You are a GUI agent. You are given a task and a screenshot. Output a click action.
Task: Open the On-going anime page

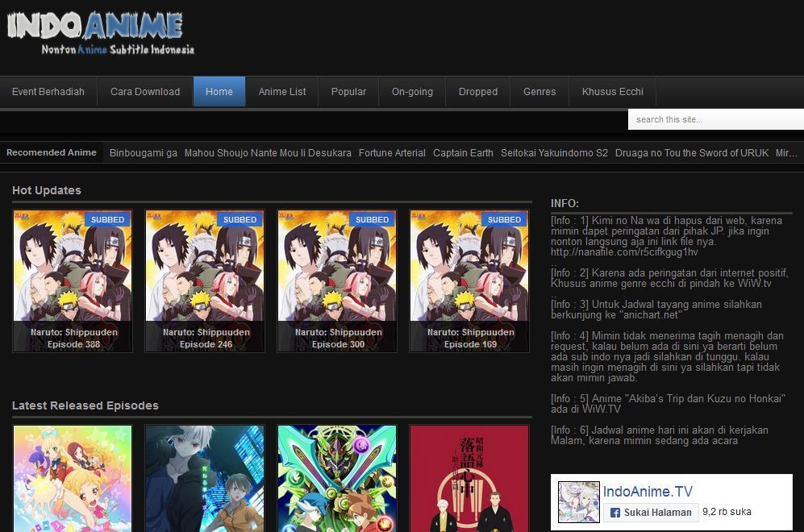(x=412, y=92)
